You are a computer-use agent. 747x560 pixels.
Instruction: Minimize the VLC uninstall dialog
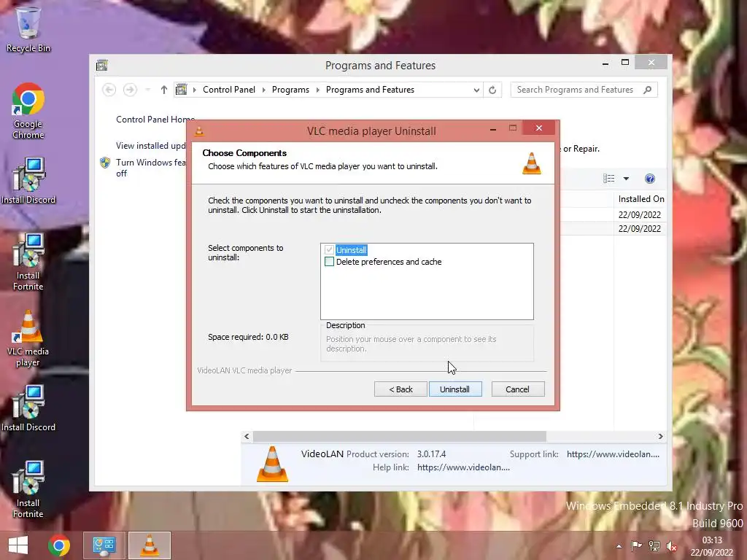[493, 129]
